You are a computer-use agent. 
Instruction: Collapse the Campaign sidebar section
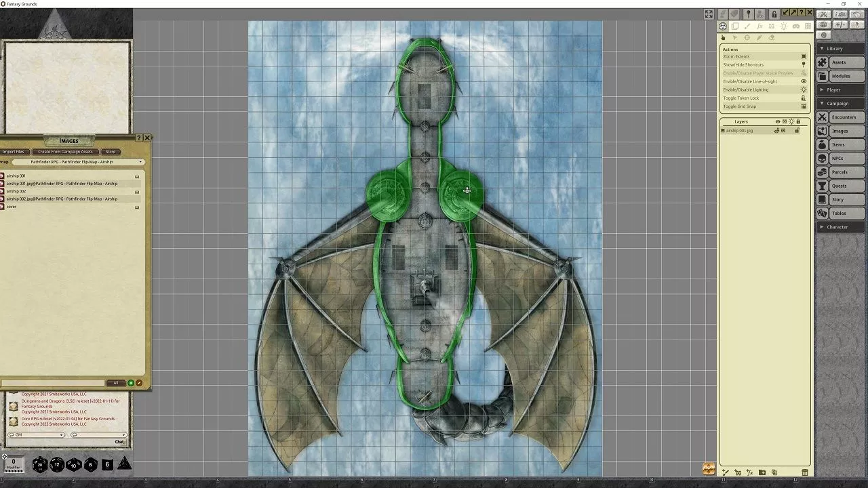841,103
